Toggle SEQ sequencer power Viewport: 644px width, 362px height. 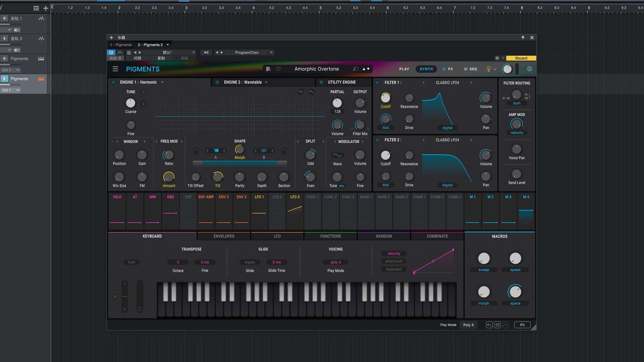tap(466, 69)
